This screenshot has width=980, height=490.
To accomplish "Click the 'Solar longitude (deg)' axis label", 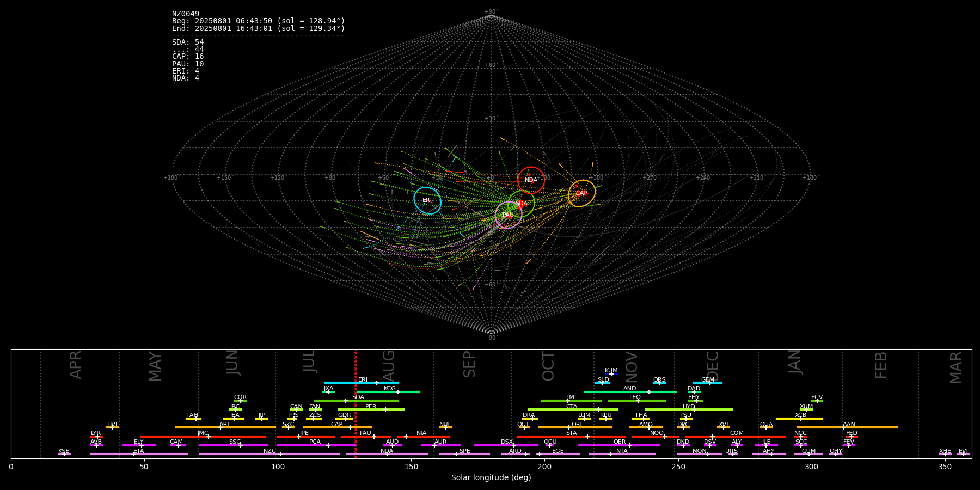I will click(x=491, y=478).
